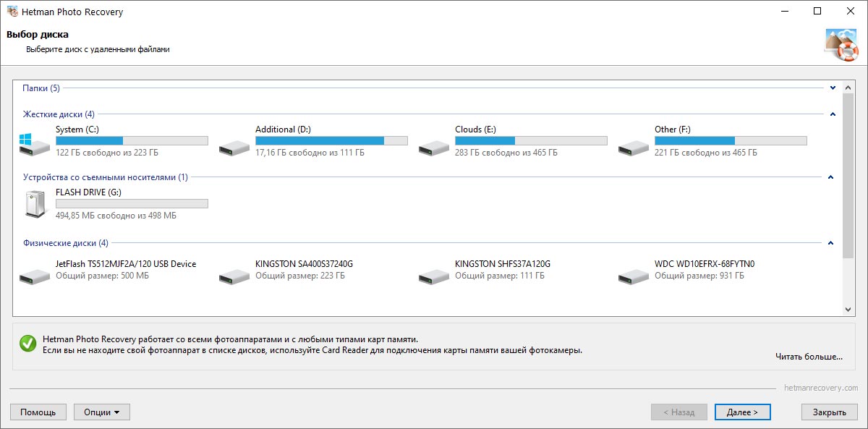
Task: Open the hetmanrecovery.com link
Action: pos(821,388)
